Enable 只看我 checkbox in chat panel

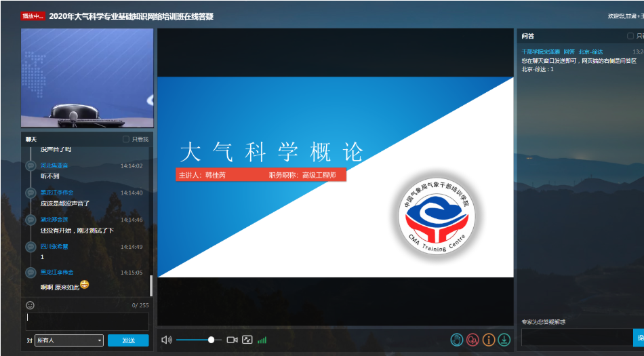click(126, 140)
